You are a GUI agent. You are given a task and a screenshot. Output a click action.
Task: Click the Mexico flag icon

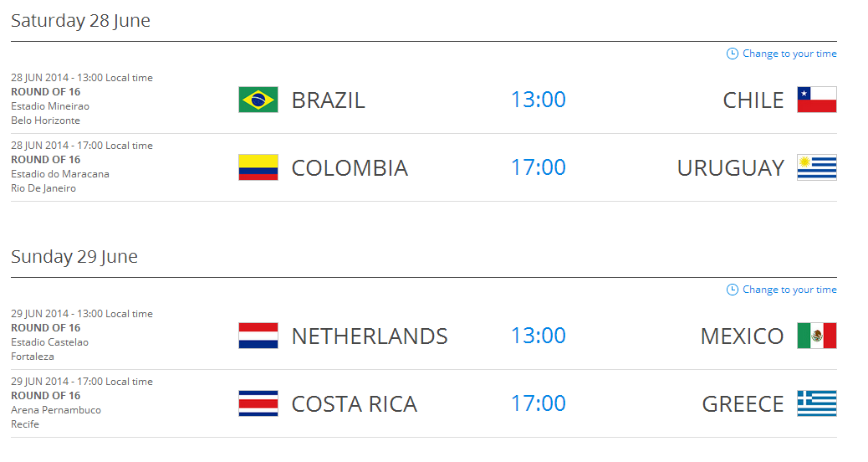(816, 336)
